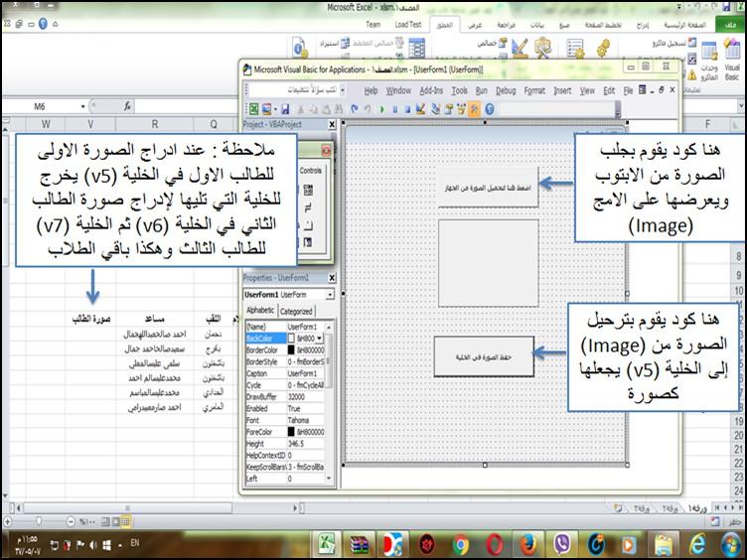Switch to Page Break Preview view button

point(104,521)
